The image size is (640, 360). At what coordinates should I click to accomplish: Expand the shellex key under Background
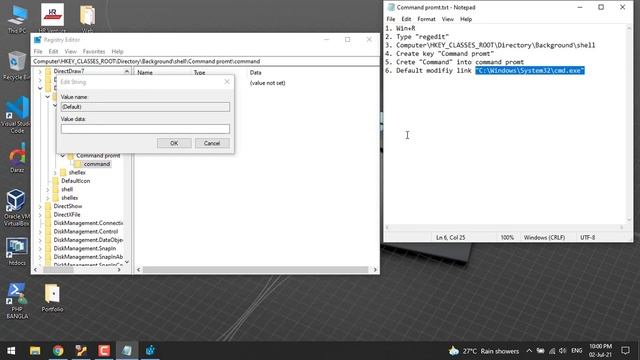(x=55, y=173)
